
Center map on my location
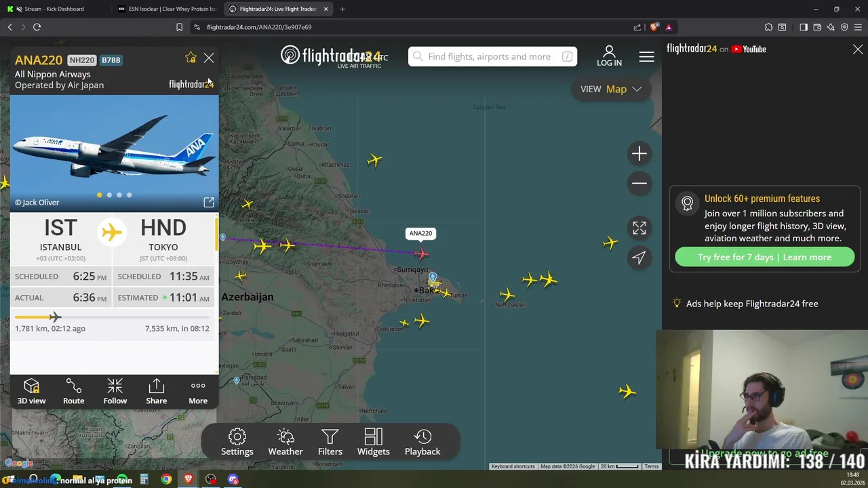(639, 258)
